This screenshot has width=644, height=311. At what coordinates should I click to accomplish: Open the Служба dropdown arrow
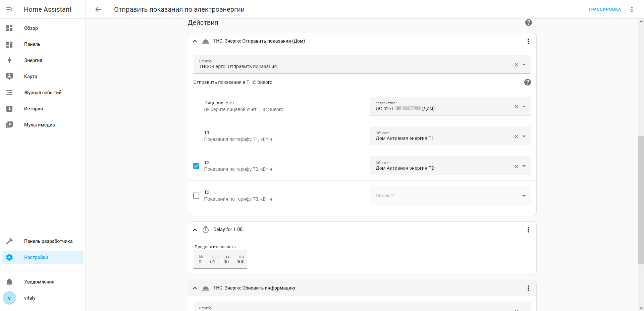click(524, 65)
